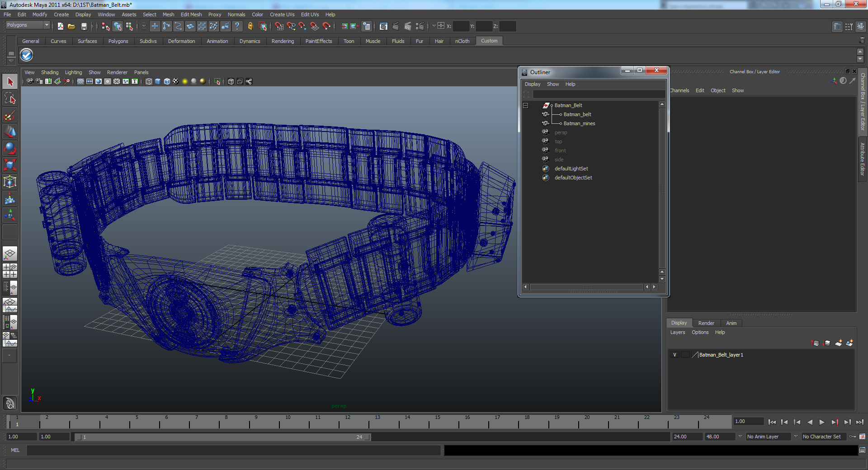
Task: Select the Soft Modification tool
Action: pos(10,198)
